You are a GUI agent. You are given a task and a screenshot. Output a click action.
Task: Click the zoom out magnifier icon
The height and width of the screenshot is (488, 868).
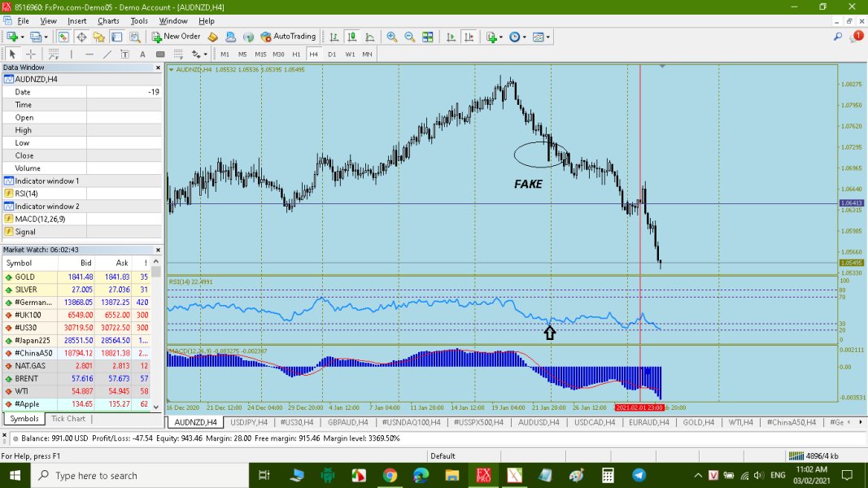(x=409, y=37)
